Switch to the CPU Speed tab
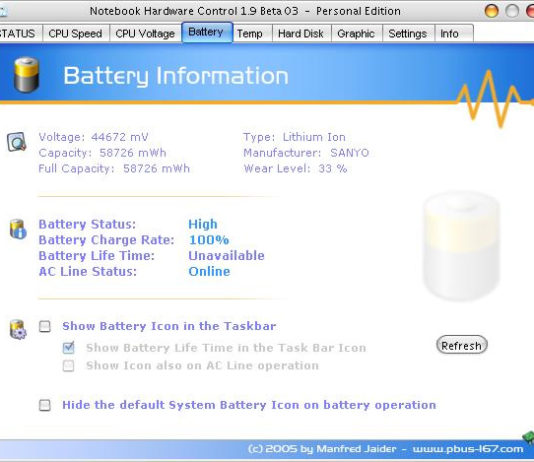This screenshot has height=462, width=534. 76,34
